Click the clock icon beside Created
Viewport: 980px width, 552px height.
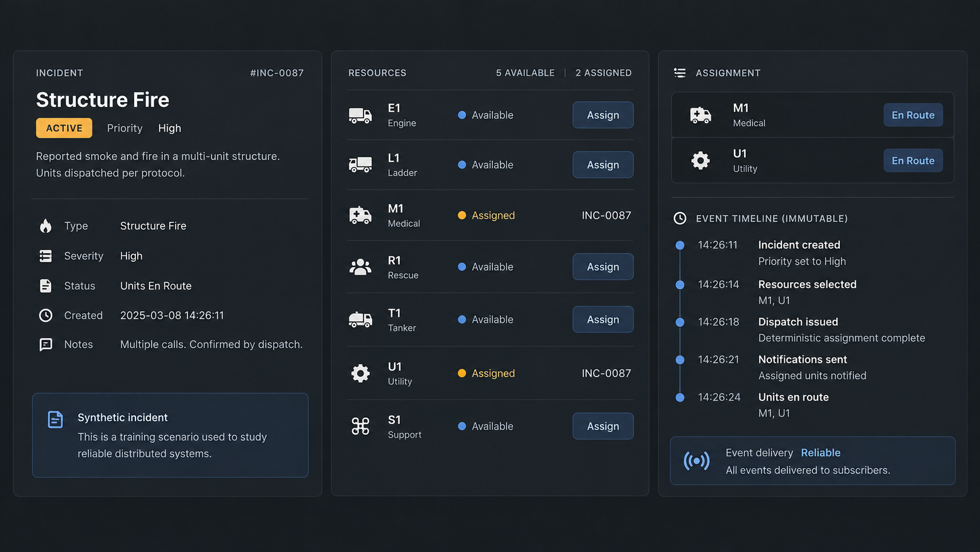46,316
